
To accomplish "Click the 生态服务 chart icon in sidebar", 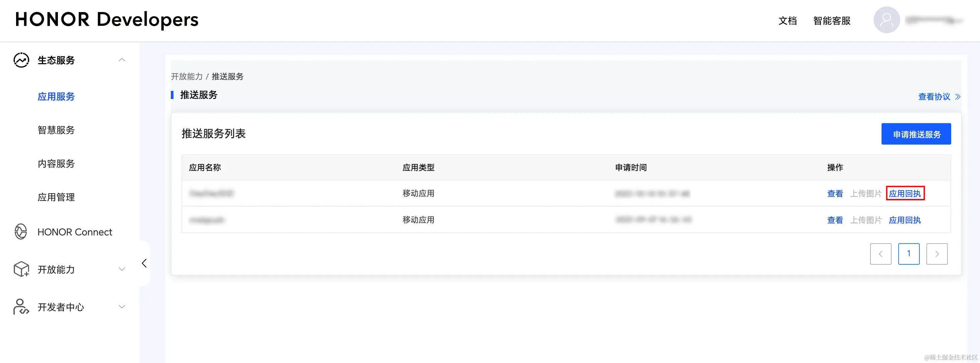I will pyautogui.click(x=21, y=60).
